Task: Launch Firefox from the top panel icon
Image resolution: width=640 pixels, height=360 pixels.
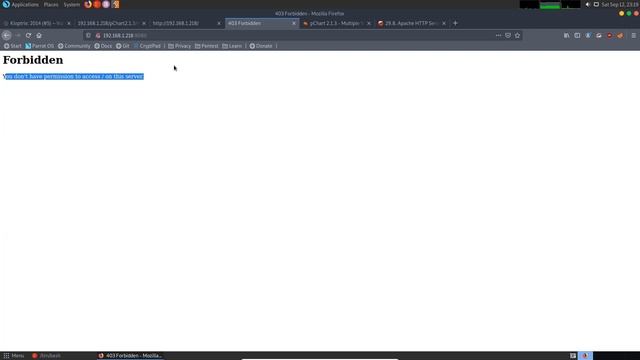Action: tap(88, 4)
